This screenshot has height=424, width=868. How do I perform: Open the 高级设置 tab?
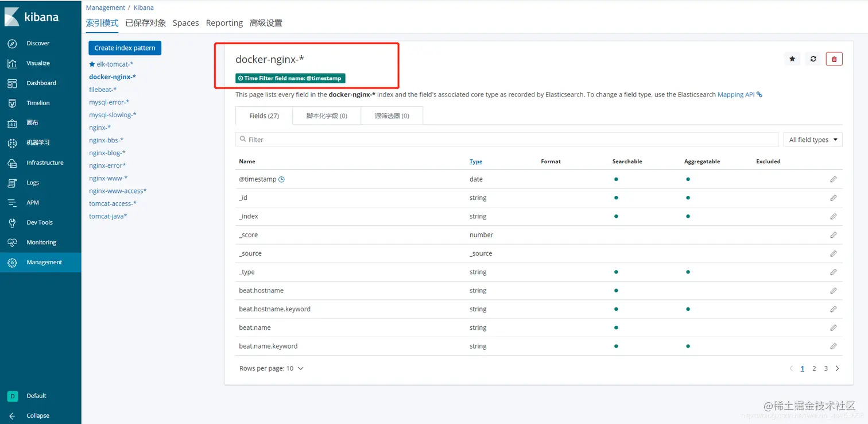click(x=266, y=23)
